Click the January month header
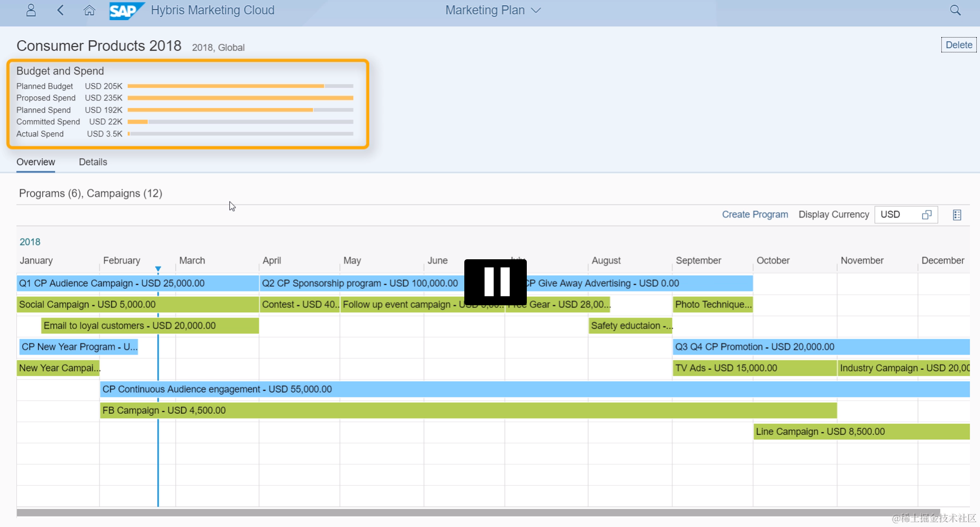This screenshot has height=527, width=980. (36, 260)
